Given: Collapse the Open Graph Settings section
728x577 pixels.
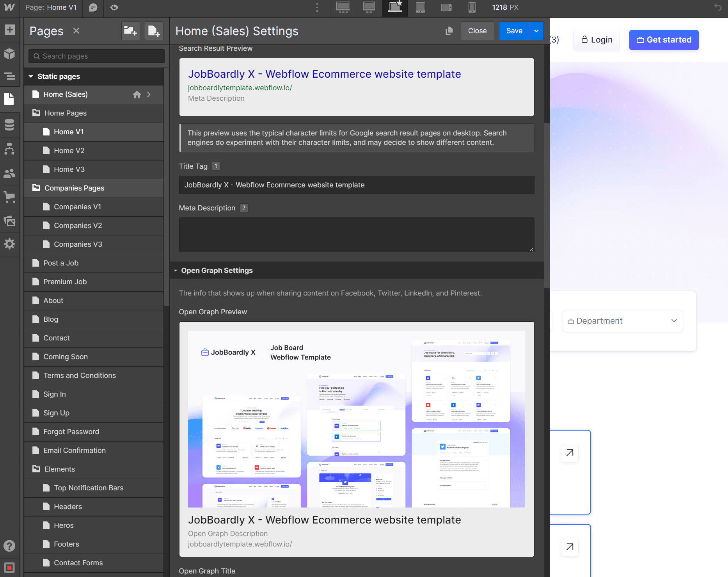Looking at the screenshot, I should pyautogui.click(x=176, y=271).
